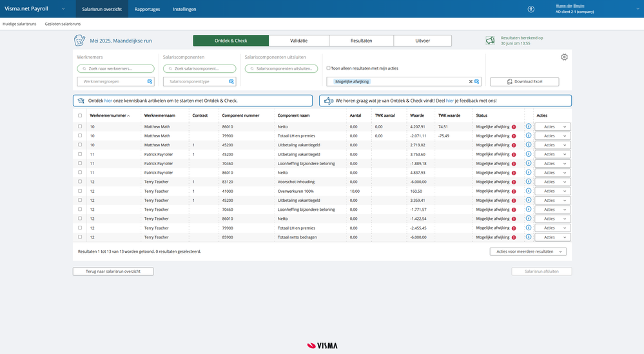Image resolution: width=644 pixels, height=354 pixels.
Task: Clear the Mogelijke afwijking filter with the X
Action: click(x=471, y=82)
